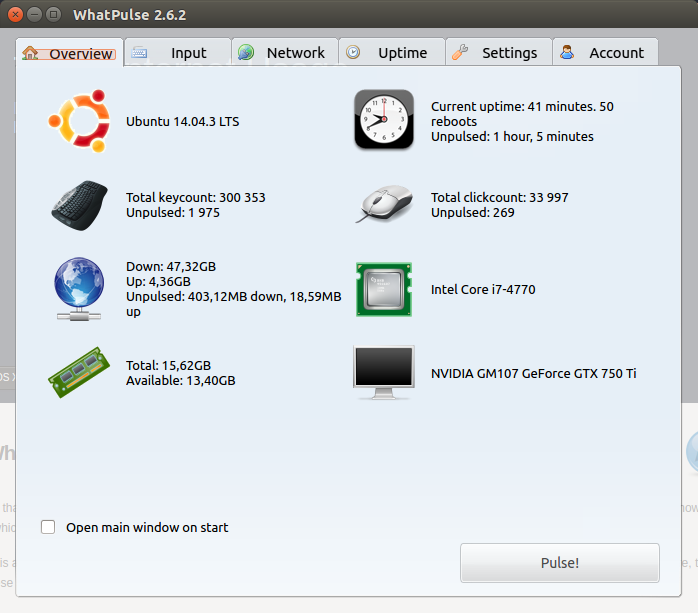Image resolution: width=698 pixels, height=613 pixels.
Task: Click the Ubuntu 14.04.3 LTS text
Action: click(183, 122)
